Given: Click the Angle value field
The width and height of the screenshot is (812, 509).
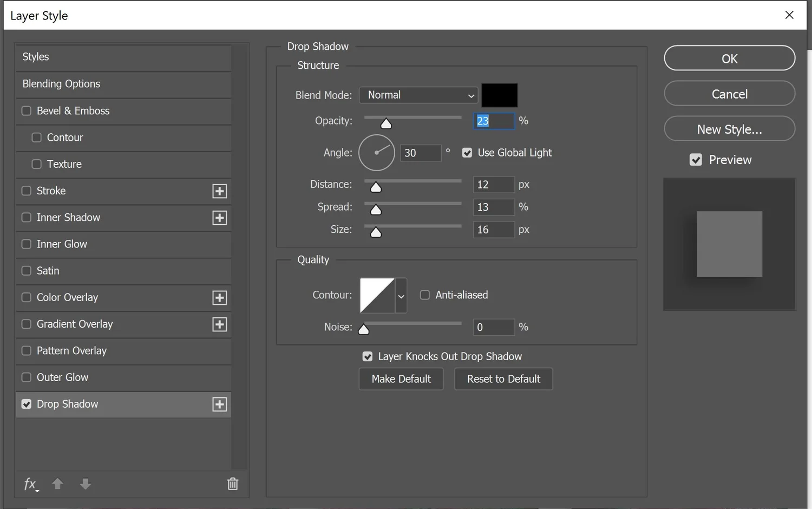Looking at the screenshot, I should tap(421, 153).
